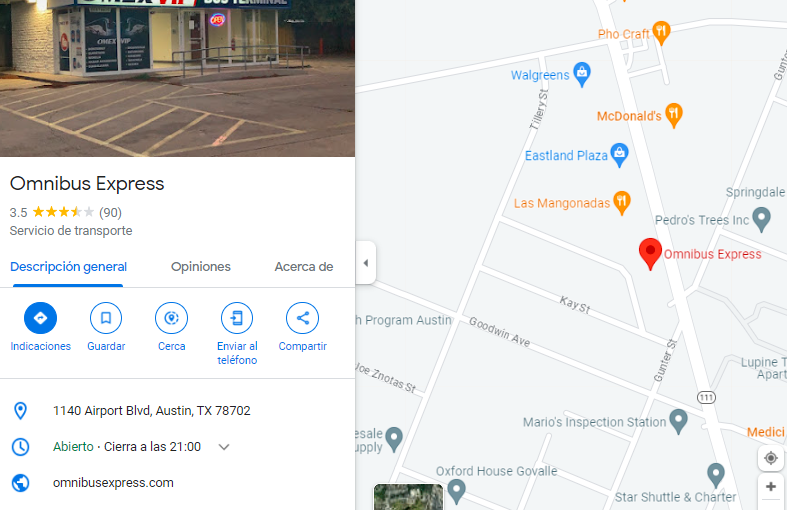Click the Indicaciones directions icon
This screenshot has height=510, width=787.
(x=40, y=318)
